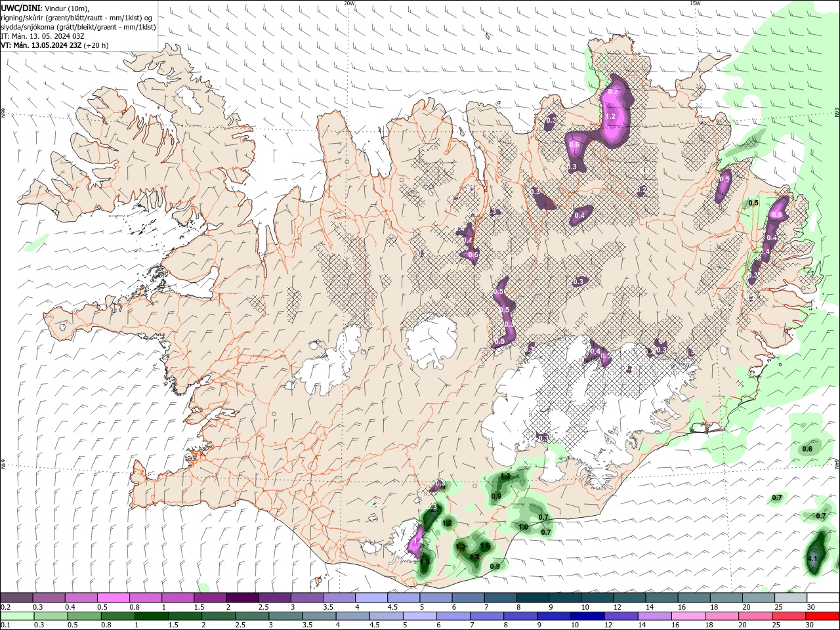Click the 20W longitude label
840x630 pixels.
pyautogui.click(x=349, y=3)
